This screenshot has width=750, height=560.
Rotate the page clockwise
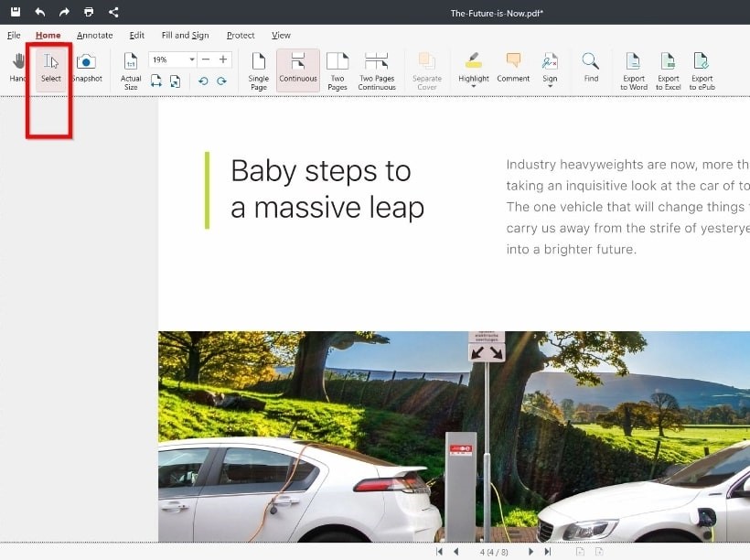click(221, 81)
